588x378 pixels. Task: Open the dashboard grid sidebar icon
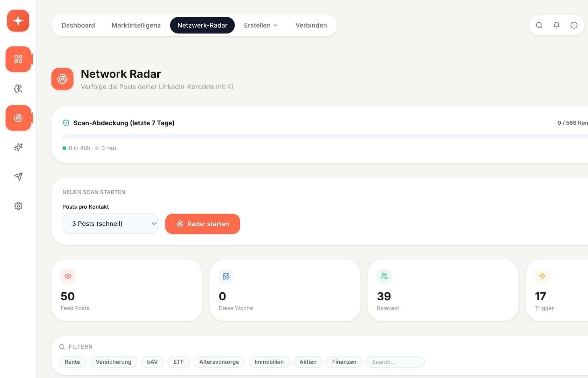point(18,59)
